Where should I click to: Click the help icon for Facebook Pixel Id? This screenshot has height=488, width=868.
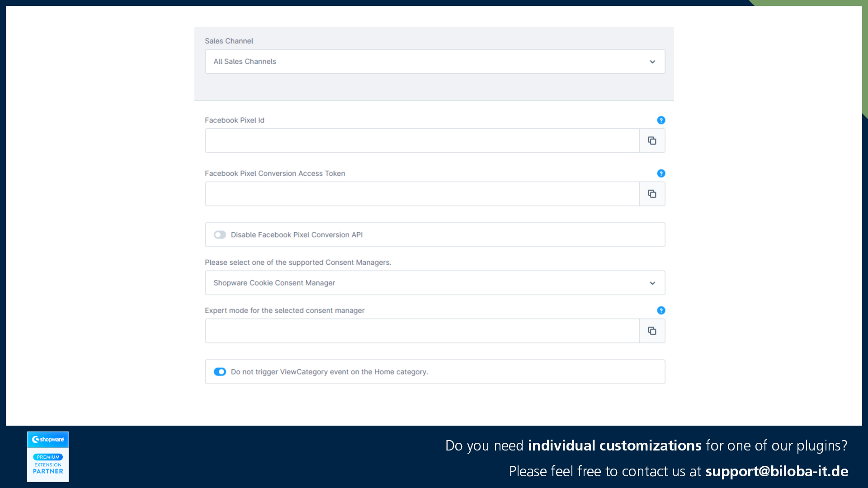[661, 120]
